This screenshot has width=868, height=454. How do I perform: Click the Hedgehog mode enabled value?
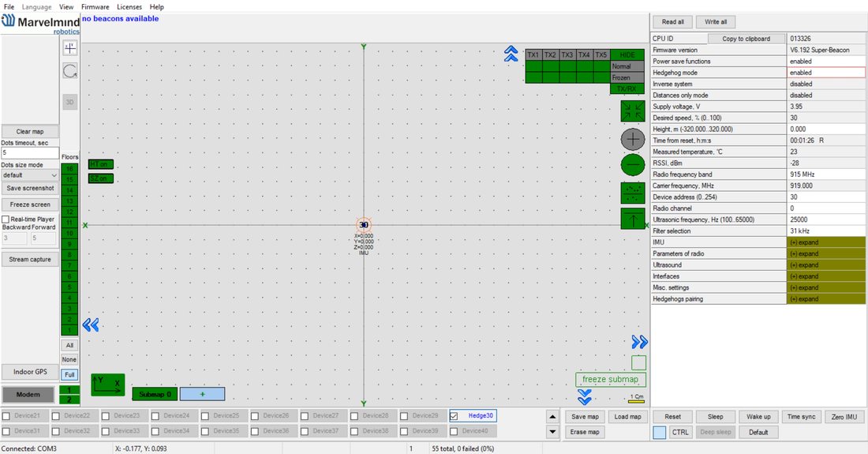(826, 73)
